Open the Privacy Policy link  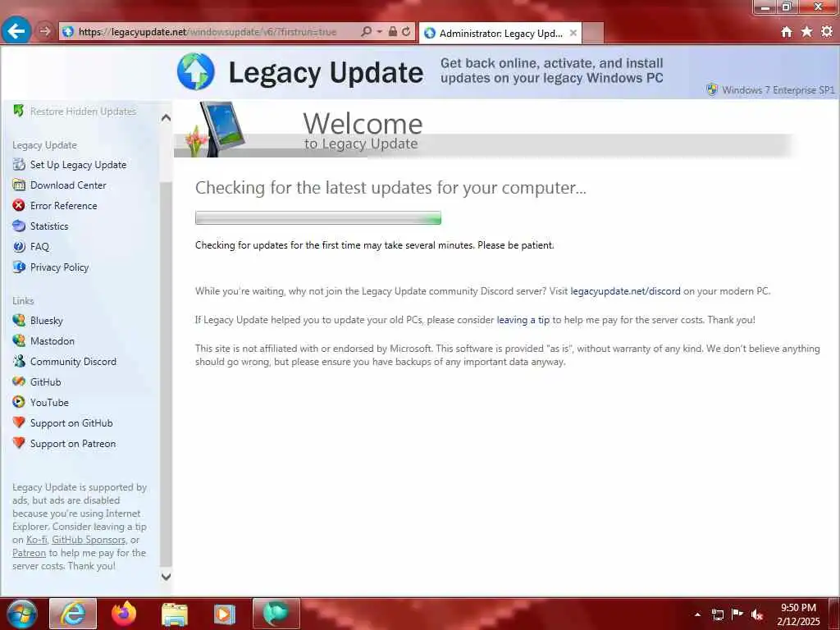pos(59,267)
